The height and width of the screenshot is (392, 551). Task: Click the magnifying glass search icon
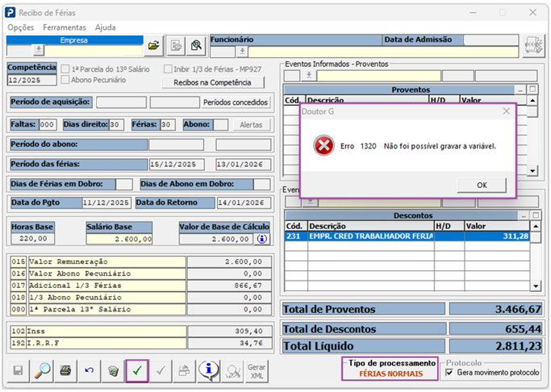43,371
